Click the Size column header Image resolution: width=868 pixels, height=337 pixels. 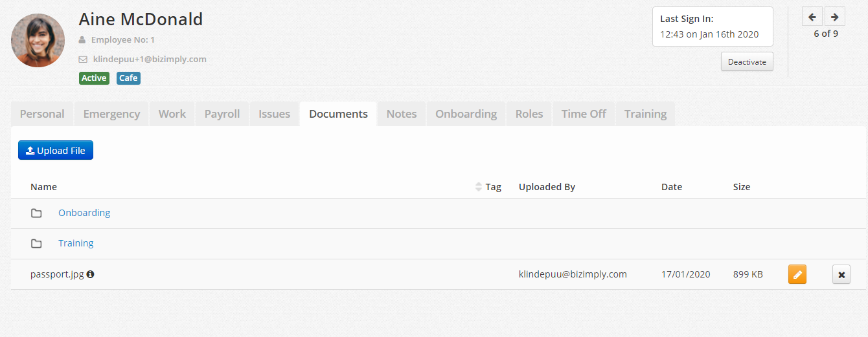tap(742, 187)
